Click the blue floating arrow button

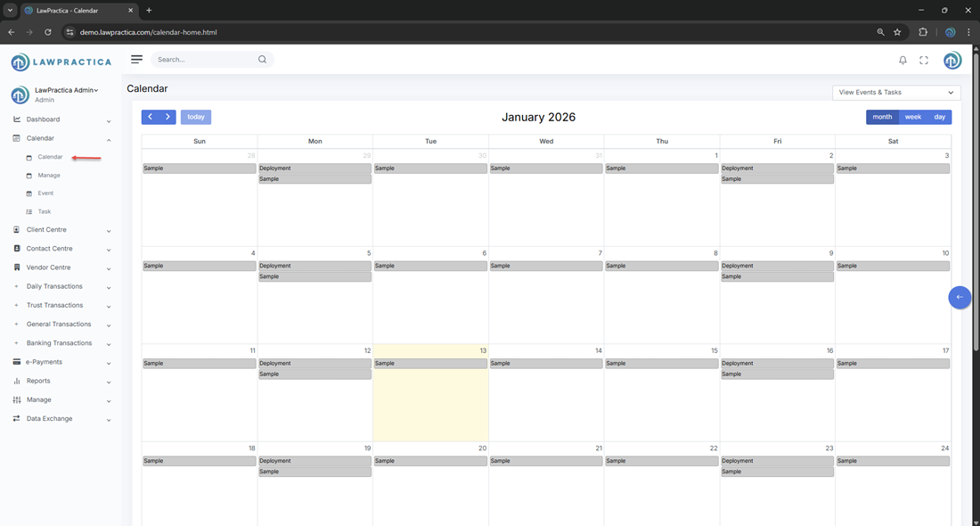960,297
